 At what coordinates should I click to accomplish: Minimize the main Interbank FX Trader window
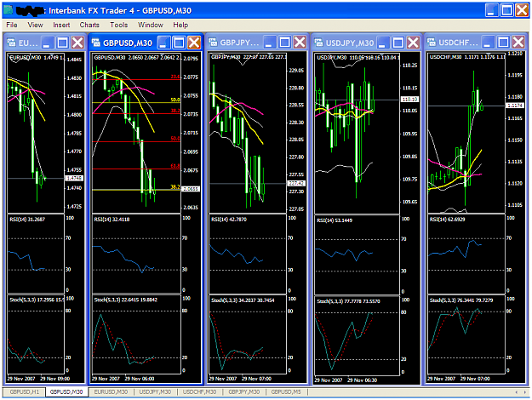tap(491, 10)
